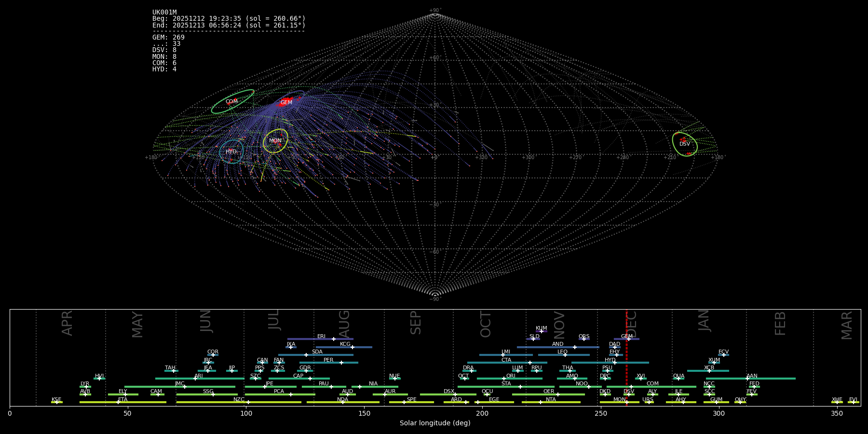Select the LYR shower marker in April
The height and width of the screenshot is (434, 868).
[x=86, y=386]
